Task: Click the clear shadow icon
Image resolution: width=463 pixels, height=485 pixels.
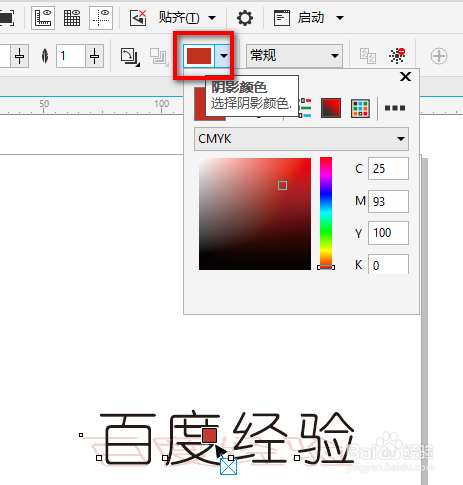Action: (x=397, y=56)
